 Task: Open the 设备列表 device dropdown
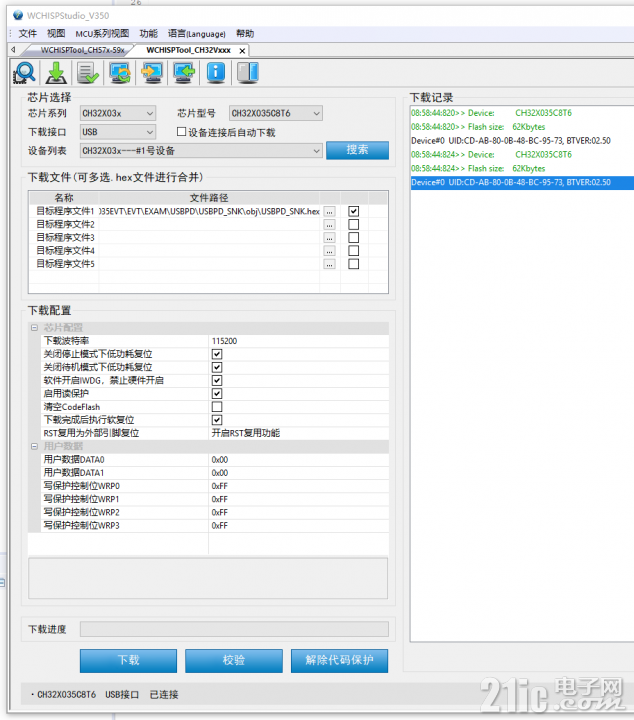point(201,151)
